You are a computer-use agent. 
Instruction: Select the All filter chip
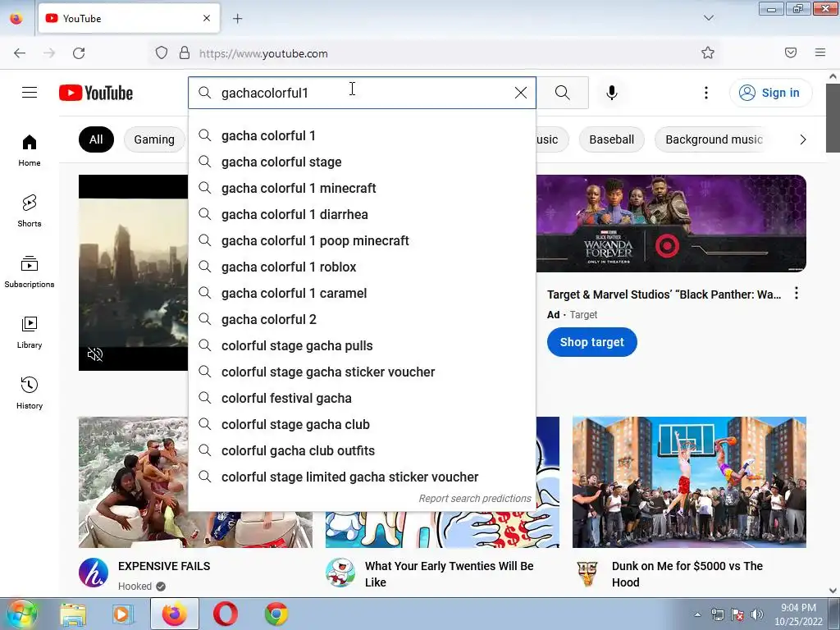click(96, 139)
